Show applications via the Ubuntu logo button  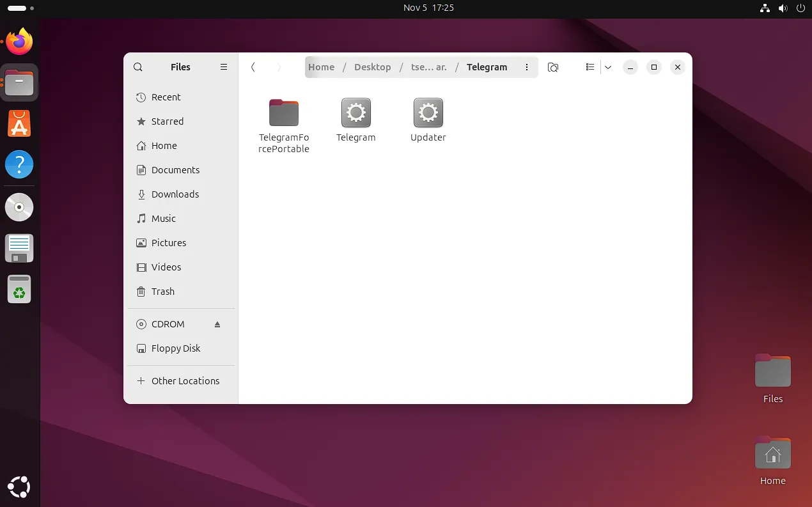(x=19, y=487)
